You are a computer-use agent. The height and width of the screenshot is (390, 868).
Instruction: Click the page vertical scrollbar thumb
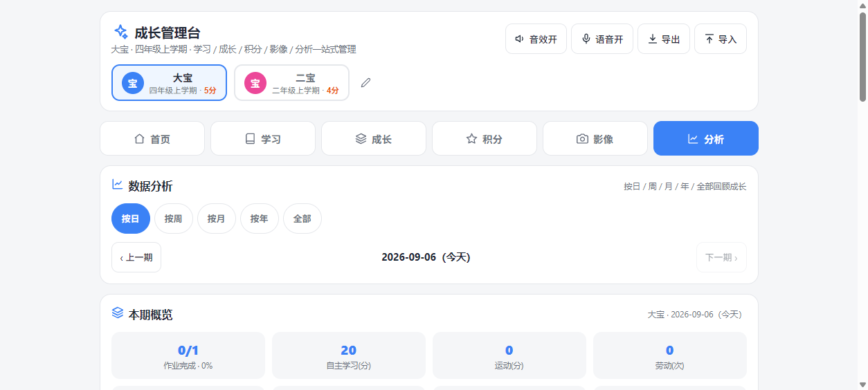point(862,57)
